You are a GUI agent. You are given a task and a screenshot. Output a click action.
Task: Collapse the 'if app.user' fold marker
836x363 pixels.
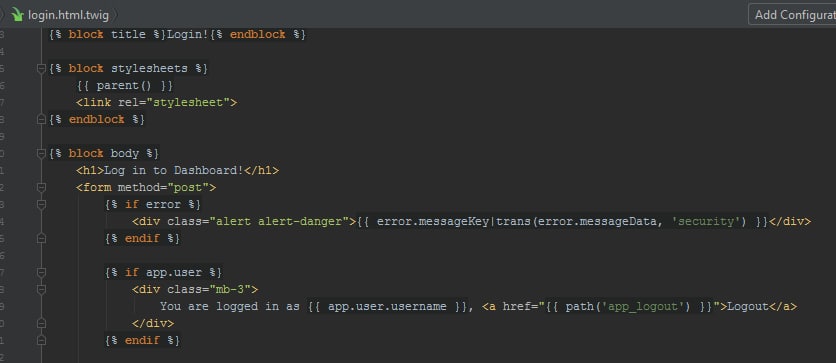tap(41, 272)
